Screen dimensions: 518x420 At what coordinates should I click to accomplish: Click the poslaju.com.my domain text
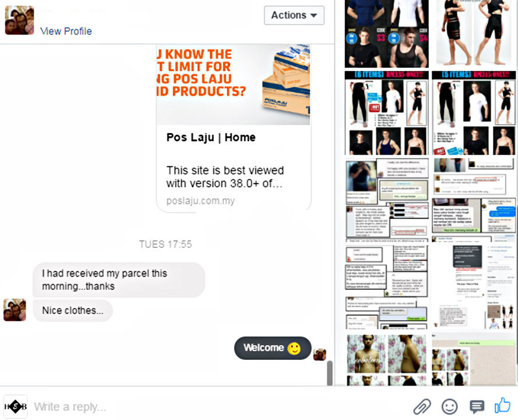201,201
